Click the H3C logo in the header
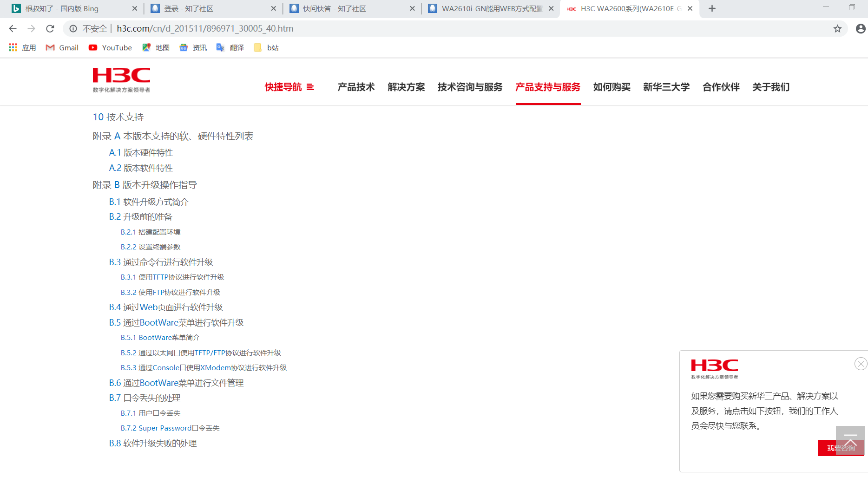This screenshot has width=868, height=477. 121,80
